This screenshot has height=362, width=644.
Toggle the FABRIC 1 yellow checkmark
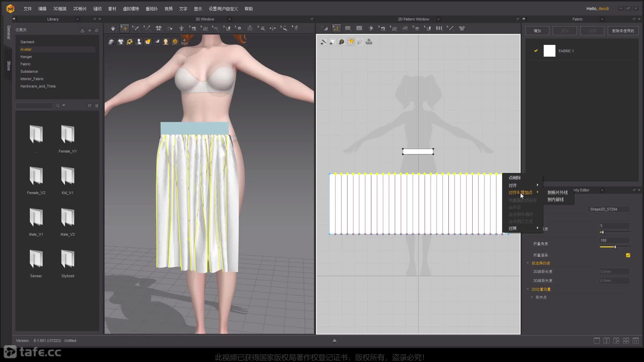pyautogui.click(x=536, y=51)
